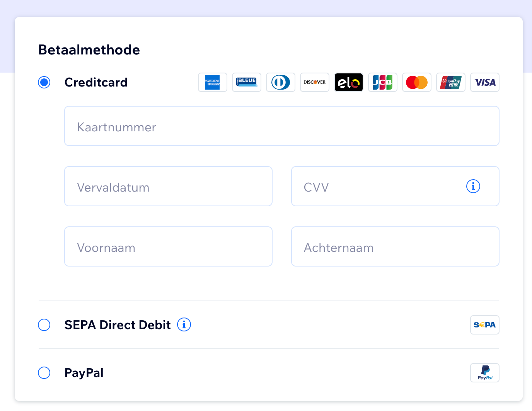Click the American Express card icon
The width and height of the screenshot is (532, 411).
click(212, 82)
